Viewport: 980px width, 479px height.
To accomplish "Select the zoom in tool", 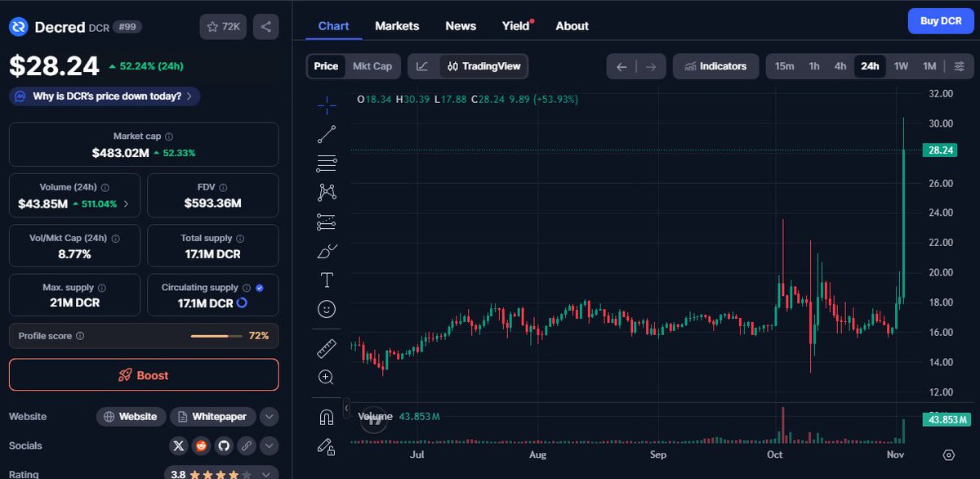I will click(x=327, y=377).
